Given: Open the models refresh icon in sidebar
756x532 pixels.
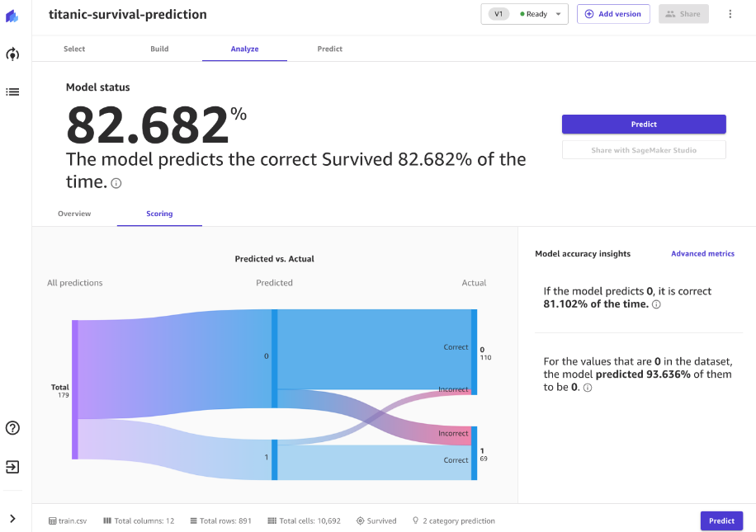Looking at the screenshot, I should coord(12,54).
